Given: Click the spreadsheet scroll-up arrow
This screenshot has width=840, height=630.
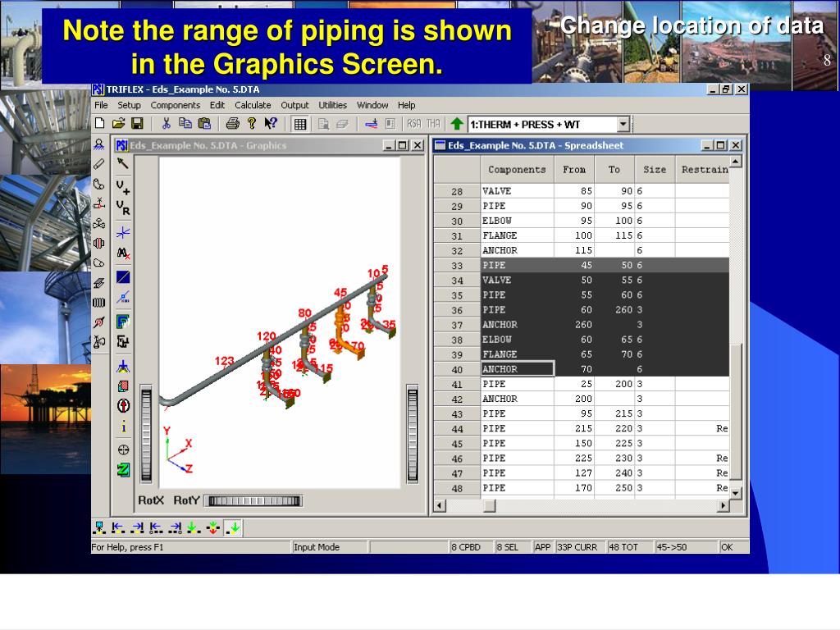Looking at the screenshot, I should 736,162.
